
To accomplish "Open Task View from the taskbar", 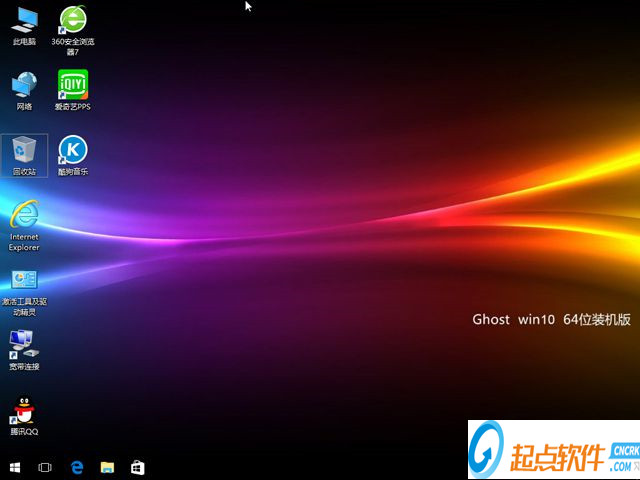I will point(45,467).
